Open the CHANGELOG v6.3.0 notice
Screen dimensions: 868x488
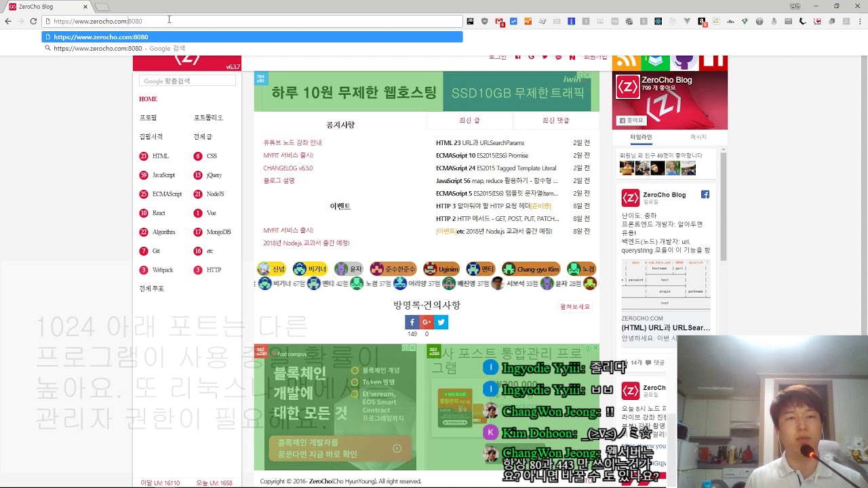tap(288, 168)
